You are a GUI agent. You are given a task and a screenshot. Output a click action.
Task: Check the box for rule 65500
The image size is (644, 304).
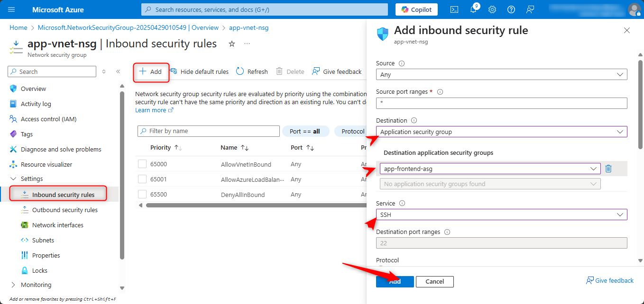pos(142,195)
